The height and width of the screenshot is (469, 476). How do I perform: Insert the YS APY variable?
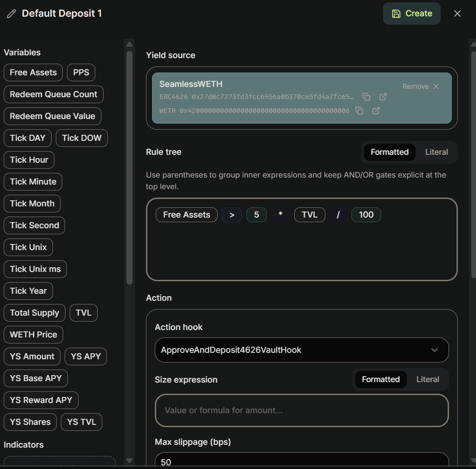pyautogui.click(x=86, y=357)
